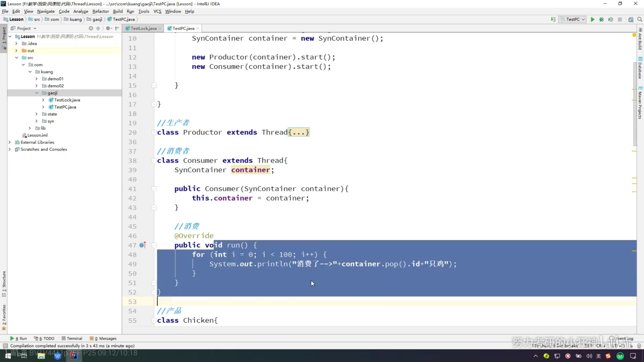Screen dimensions: 644x362
Task: Expand the demo01 package
Action: click(36, 79)
